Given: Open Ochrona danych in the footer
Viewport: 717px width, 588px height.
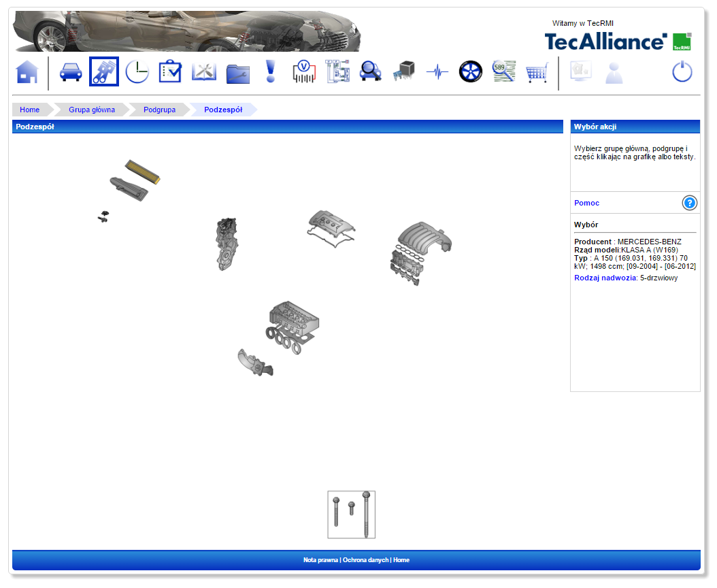Looking at the screenshot, I should [365, 560].
